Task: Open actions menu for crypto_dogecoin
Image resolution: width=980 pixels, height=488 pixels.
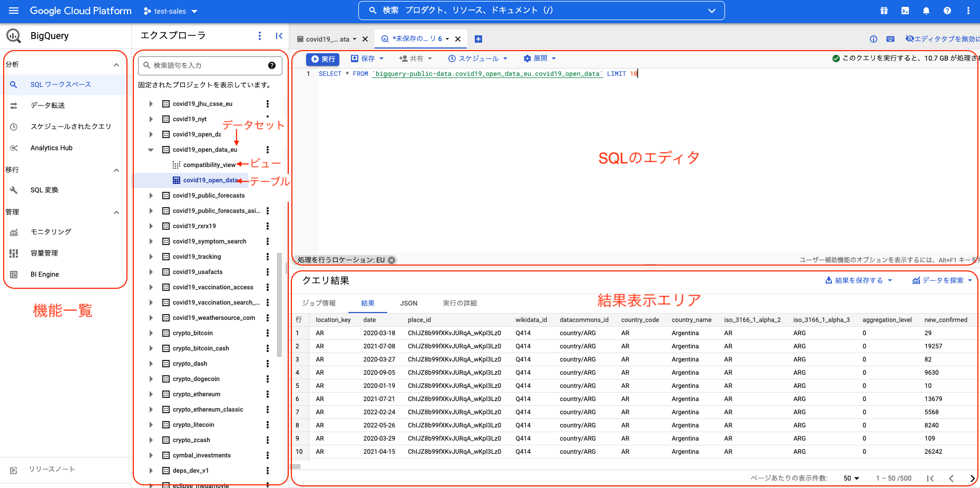Action: [x=268, y=379]
